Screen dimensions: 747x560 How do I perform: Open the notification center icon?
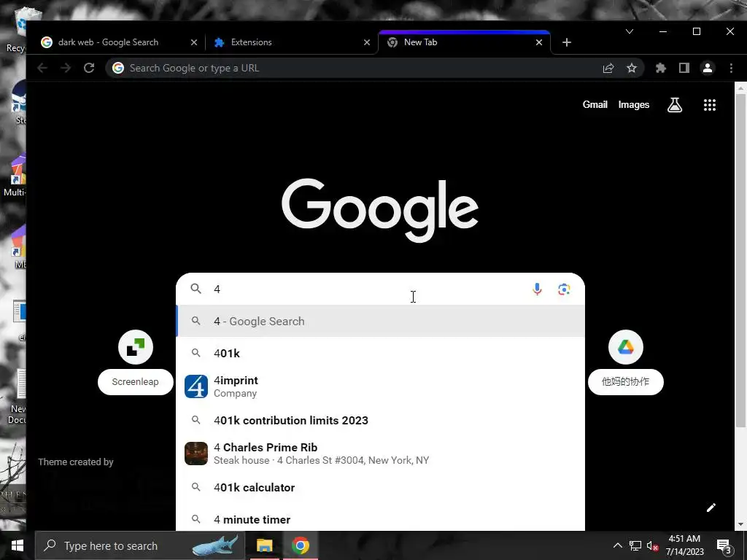tap(724, 547)
